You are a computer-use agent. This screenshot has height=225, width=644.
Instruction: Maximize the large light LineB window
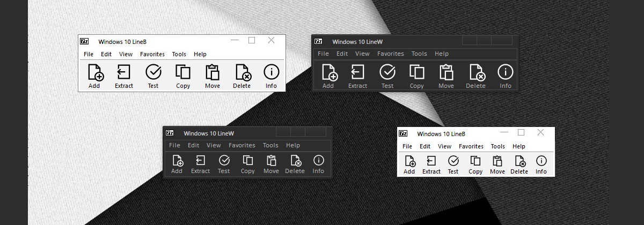point(252,40)
